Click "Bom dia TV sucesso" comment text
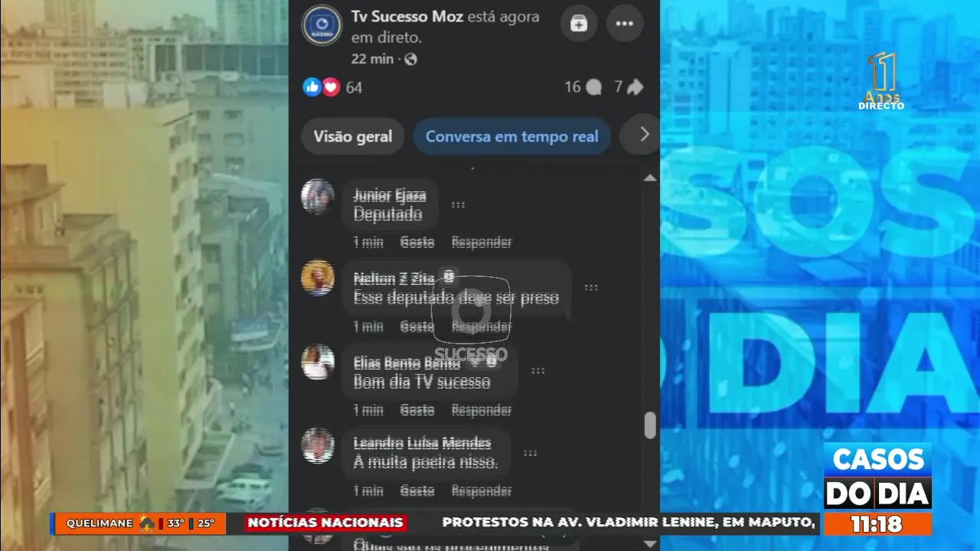This screenshot has width=980, height=551. click(x=422, y=382)
